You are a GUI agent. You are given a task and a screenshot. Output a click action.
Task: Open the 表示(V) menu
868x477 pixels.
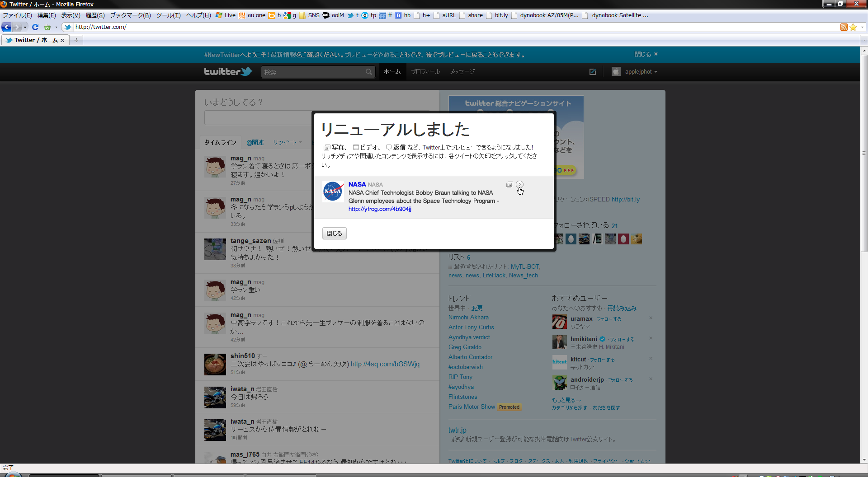tap(71, 15)
